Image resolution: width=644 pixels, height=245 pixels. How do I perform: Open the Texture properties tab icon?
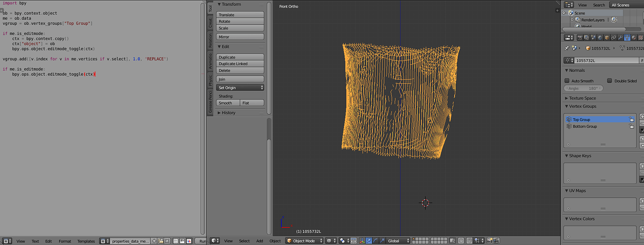[641, 37]
